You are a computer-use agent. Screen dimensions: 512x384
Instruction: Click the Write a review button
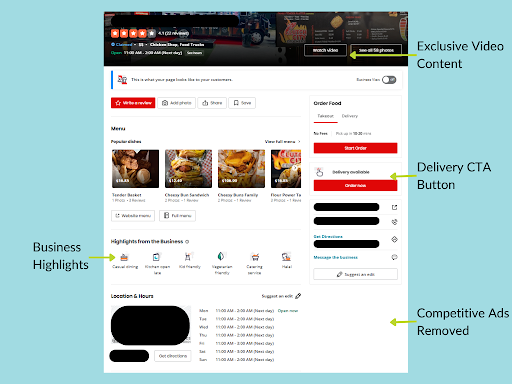133,103
